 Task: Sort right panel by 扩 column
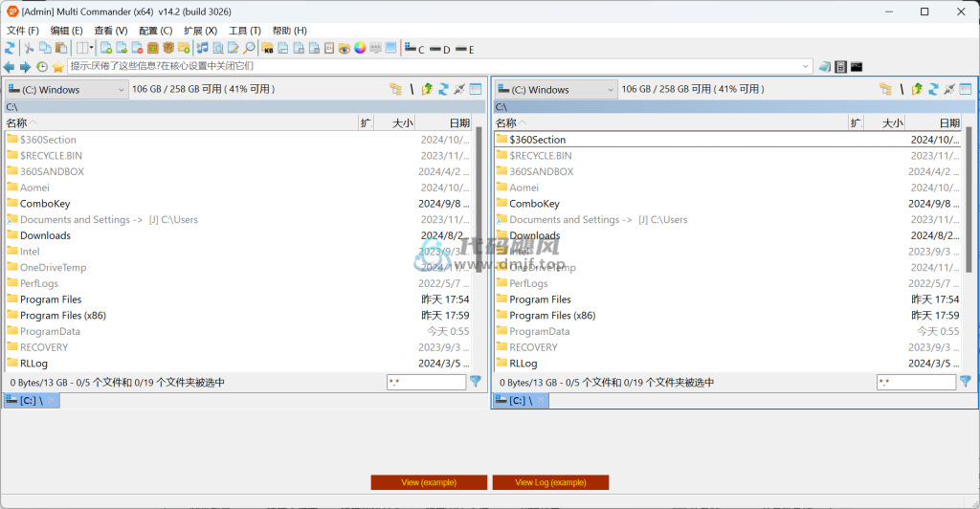pyautogui.click(x=856, y=123)
